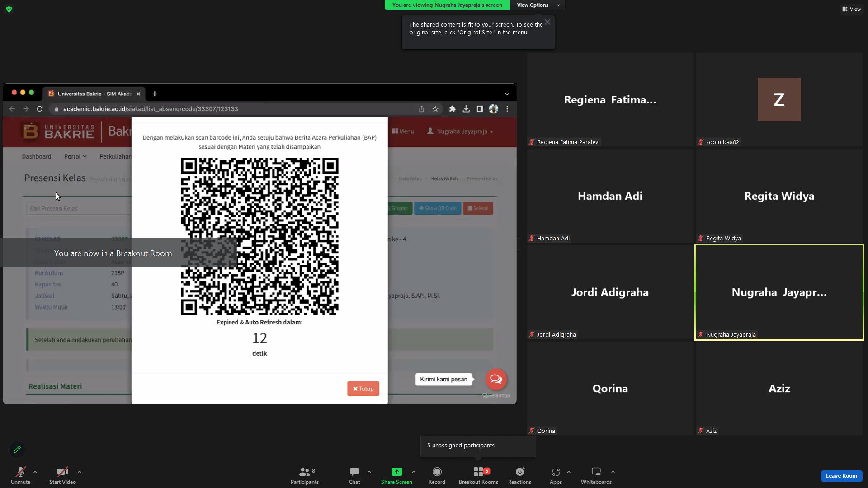
Task: Open the browser tab search chevron
Action: pyautogui.click(x=507, y=94)
